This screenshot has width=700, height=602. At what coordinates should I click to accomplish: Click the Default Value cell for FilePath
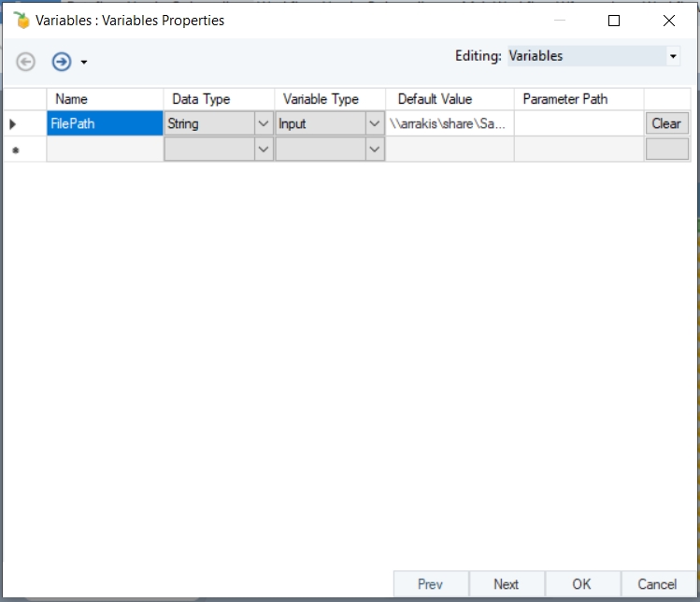449,123
